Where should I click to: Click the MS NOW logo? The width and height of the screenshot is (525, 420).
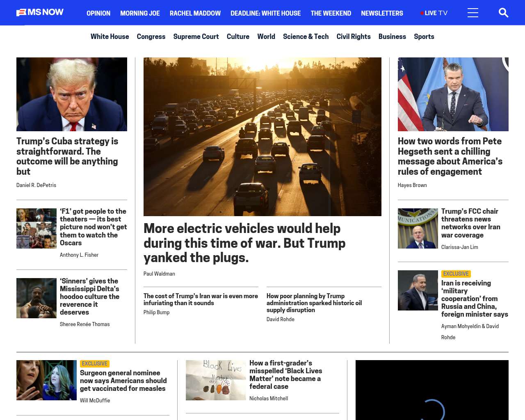click(x=40, y=12)
